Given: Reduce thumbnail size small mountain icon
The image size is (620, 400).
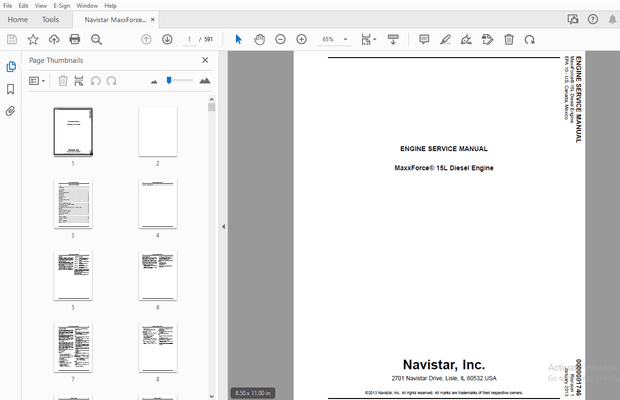Looking at the screenshot, I should pos(154,82).
